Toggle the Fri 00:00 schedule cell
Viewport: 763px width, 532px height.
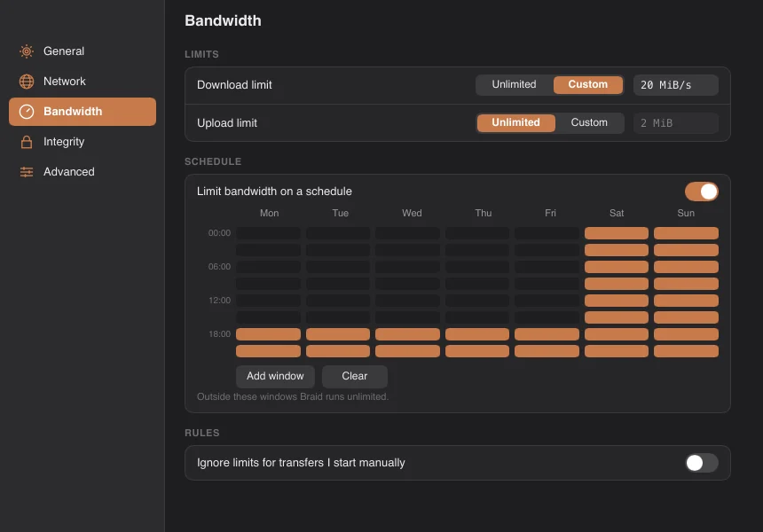pos(547,233)
